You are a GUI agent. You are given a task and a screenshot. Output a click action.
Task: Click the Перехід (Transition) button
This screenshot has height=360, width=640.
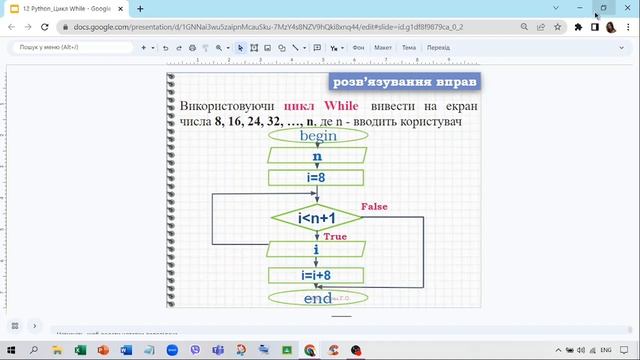(x=438, y=48)
